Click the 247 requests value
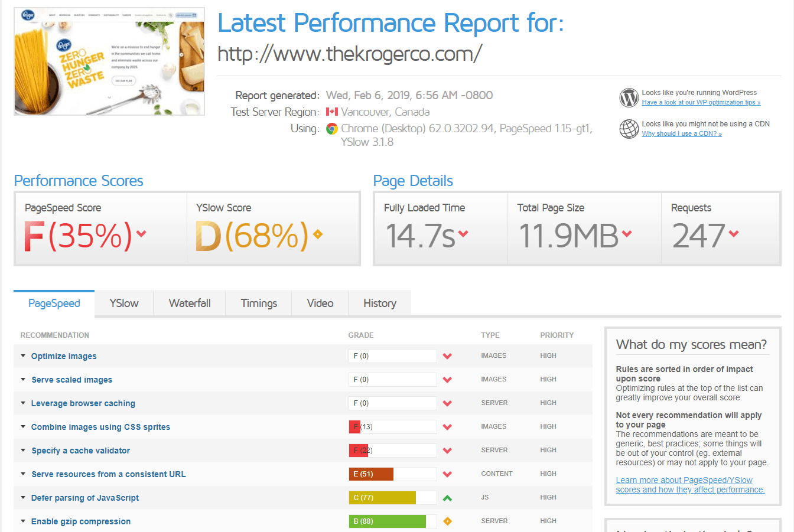The image size is (794, 532). tap(699, 236)
